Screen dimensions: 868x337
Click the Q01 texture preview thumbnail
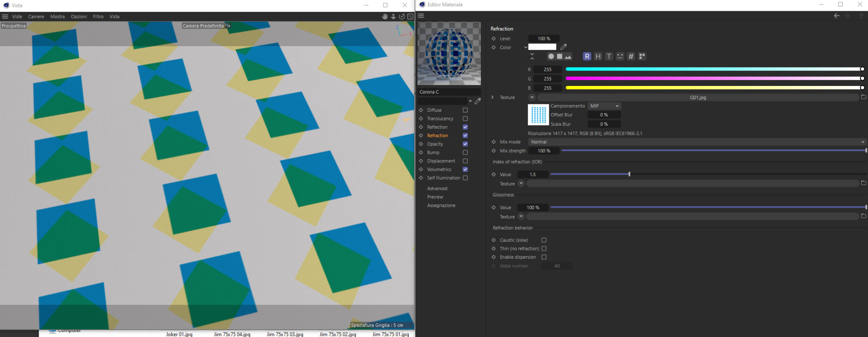(x=538, y=115)
